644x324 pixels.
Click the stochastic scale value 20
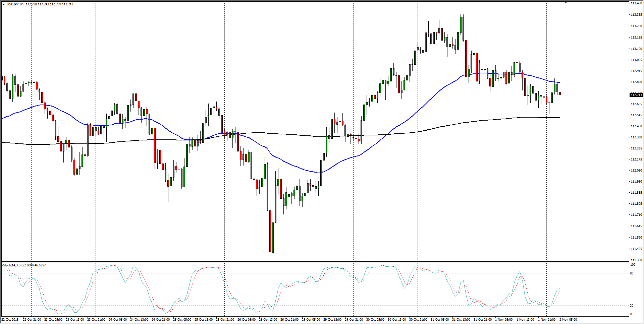(632, 306)
